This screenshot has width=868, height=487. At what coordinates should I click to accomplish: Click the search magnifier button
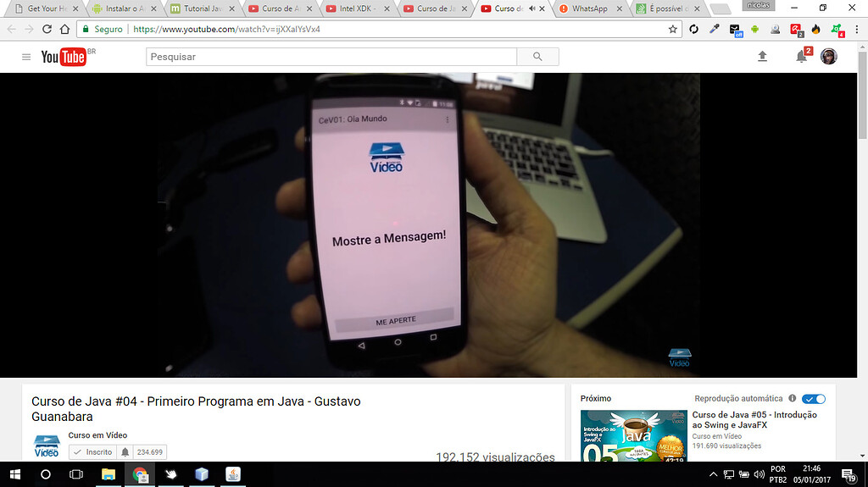537,57
